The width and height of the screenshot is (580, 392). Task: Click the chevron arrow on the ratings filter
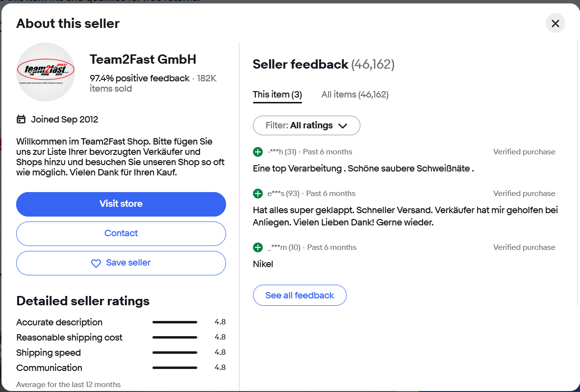[343, 126]
